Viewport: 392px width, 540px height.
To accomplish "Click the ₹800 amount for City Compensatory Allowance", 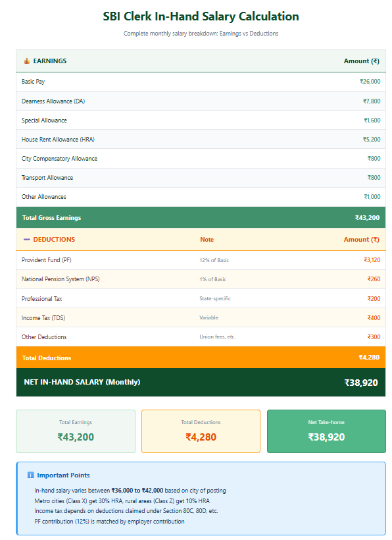I will (x=374, y=159).
